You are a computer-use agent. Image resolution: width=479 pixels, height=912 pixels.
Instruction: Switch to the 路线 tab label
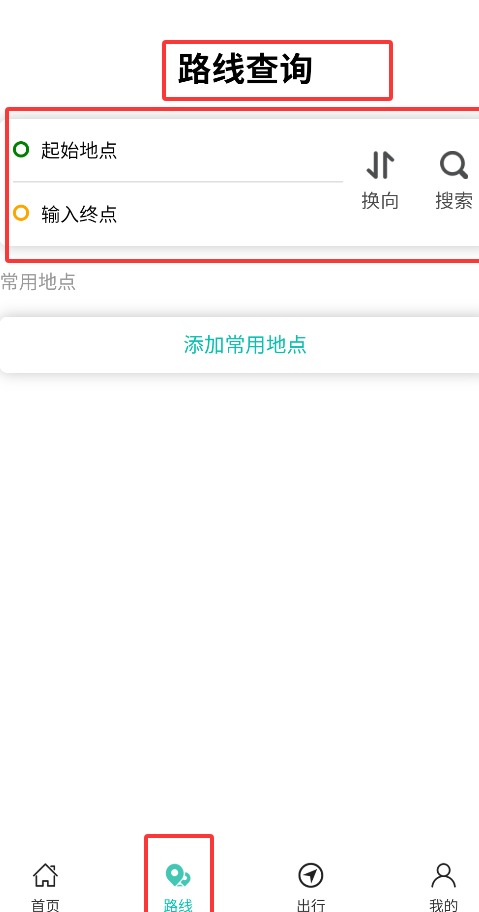tap(178, 905)
